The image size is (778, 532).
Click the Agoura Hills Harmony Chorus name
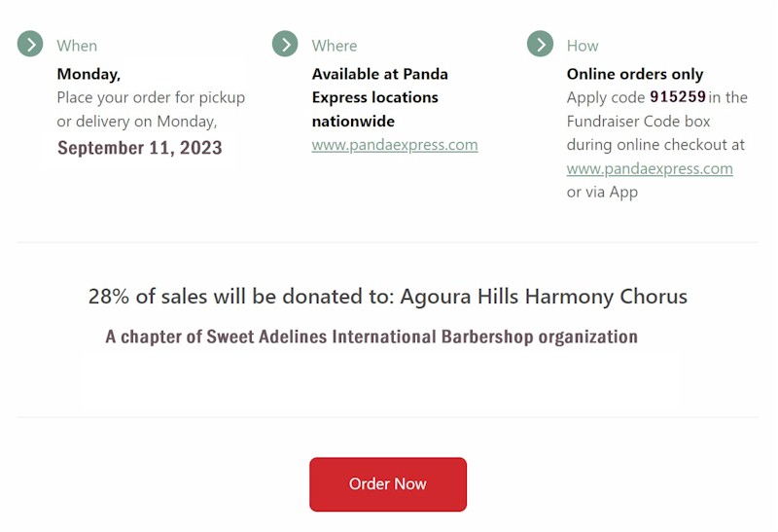544,297
